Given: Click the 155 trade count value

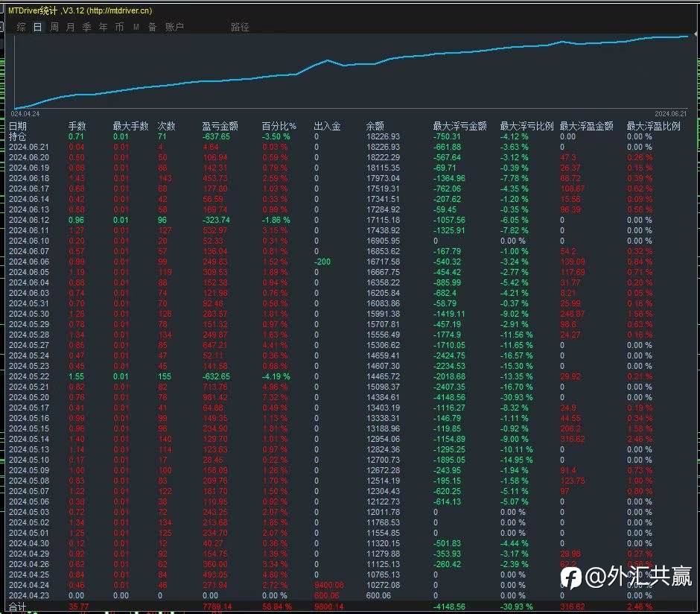Looking at the screenshot, I should tap(165, 376).
